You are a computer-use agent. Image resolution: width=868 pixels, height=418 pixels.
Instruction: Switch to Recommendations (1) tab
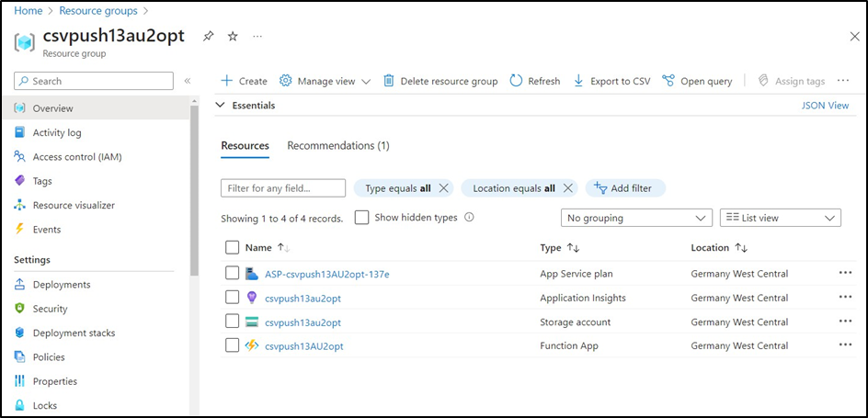click(x=338, y=146)
